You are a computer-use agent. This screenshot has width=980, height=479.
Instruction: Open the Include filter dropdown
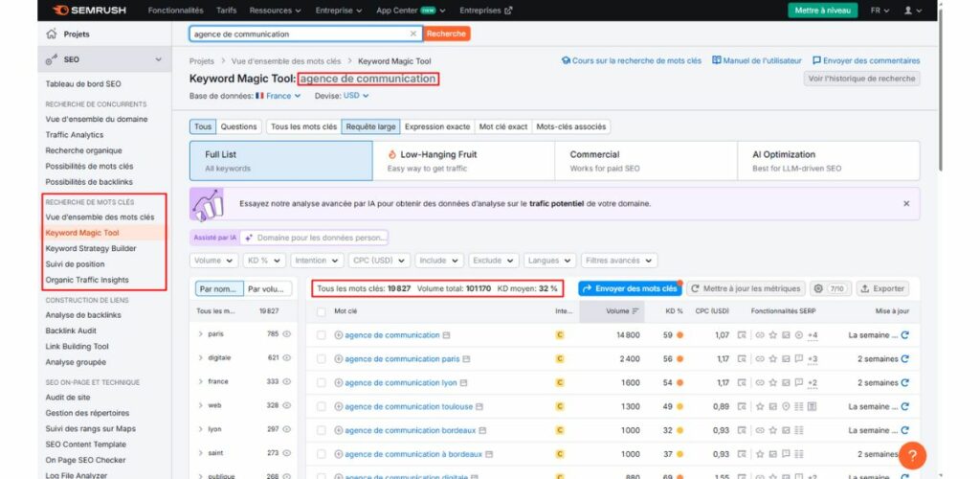click(x=439, y=261)
